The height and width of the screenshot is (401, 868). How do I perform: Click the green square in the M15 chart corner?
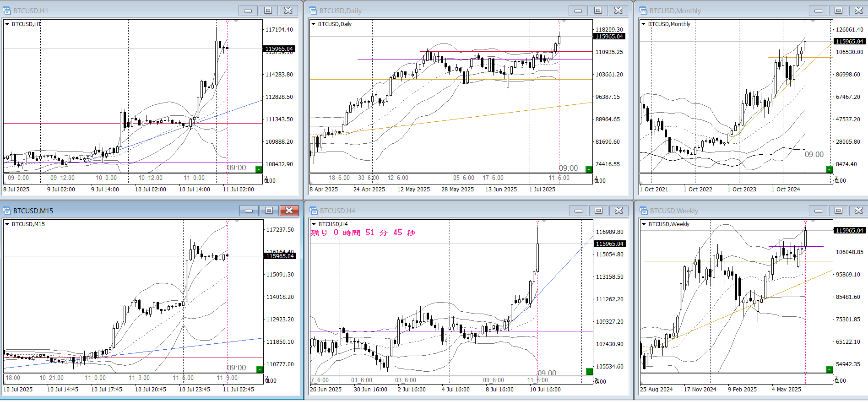tap(260, 369)
